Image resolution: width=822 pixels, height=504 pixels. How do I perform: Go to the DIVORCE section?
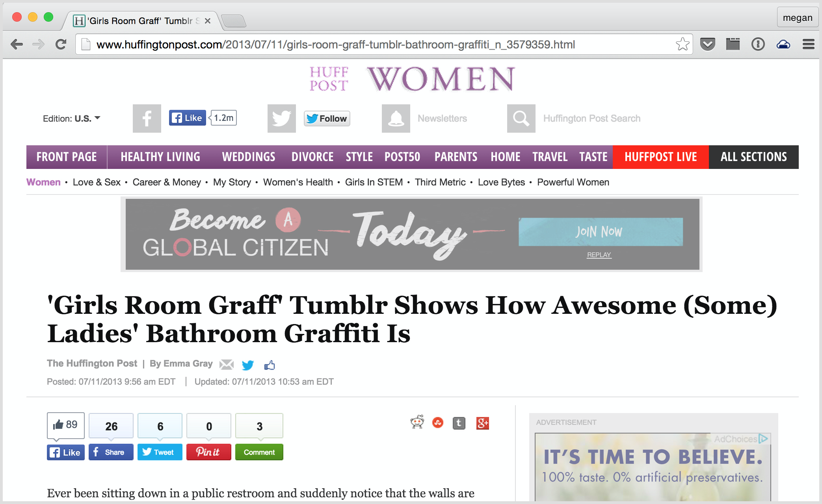click(312, 157)
